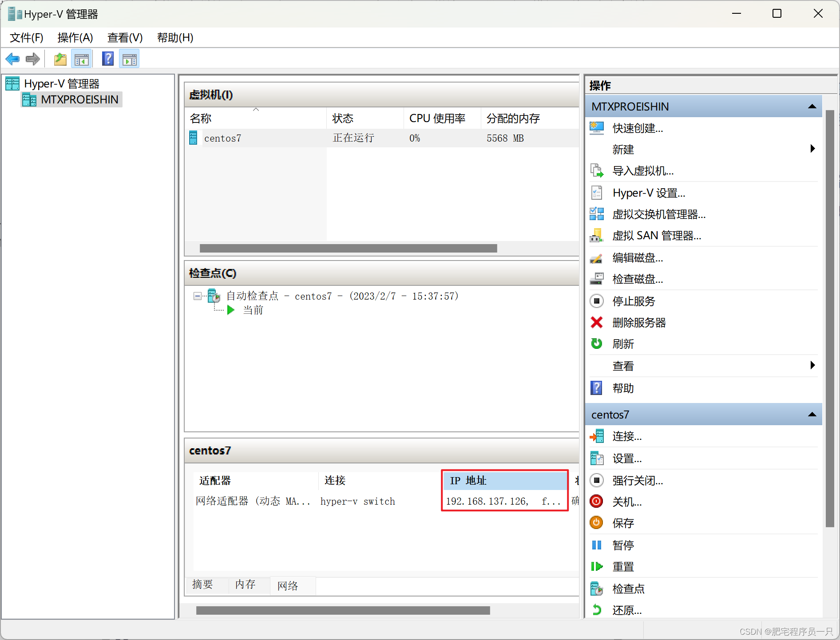The image size is (840, 640).
Task: Click the Up one level folder icon
Action: (60, 59)
